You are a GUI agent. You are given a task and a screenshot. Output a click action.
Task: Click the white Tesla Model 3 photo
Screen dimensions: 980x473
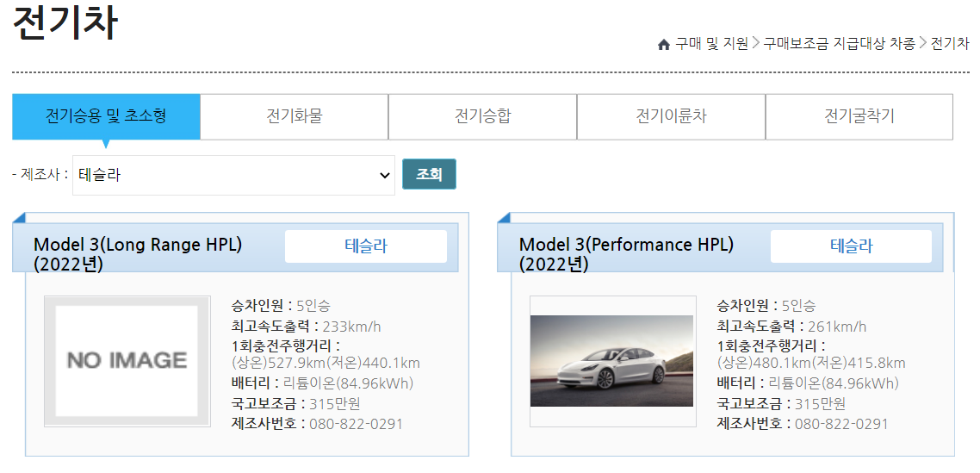[x=612, y=361]
